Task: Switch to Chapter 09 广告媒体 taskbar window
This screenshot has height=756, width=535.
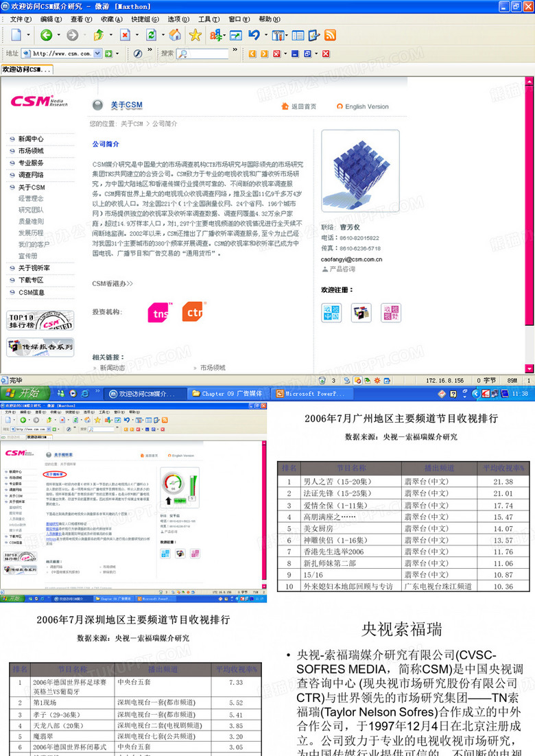Action: [x=228, y=394]
